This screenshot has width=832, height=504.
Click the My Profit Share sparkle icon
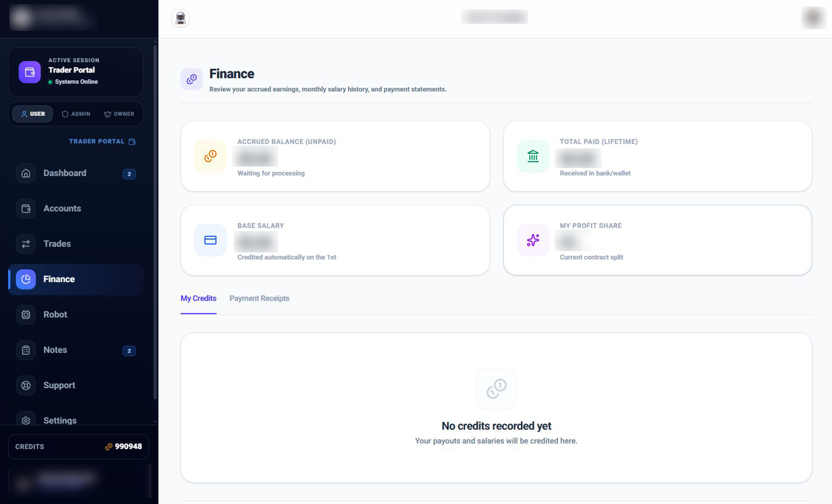(x=533, y=240)
